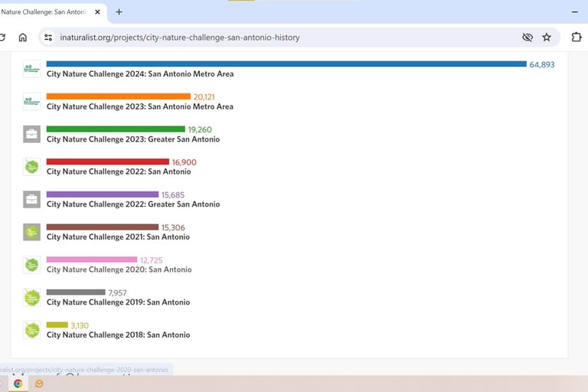This screenshot has width=588, height=392.
Task: Click the purple 2022 Greater San Antonio bar
Action: [x=103, y=194]
